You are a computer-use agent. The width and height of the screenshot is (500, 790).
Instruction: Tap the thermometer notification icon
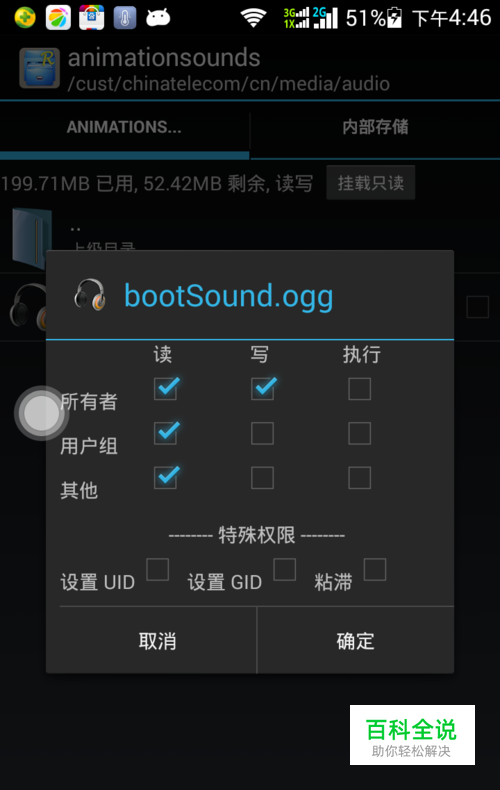[x=125, y=18]
